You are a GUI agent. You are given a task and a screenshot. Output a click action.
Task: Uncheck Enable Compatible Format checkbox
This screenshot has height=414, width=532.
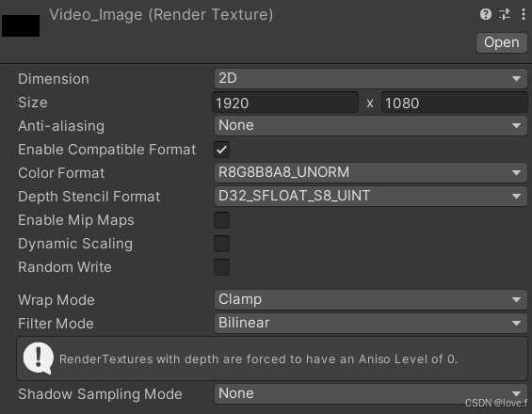point(221,150)
